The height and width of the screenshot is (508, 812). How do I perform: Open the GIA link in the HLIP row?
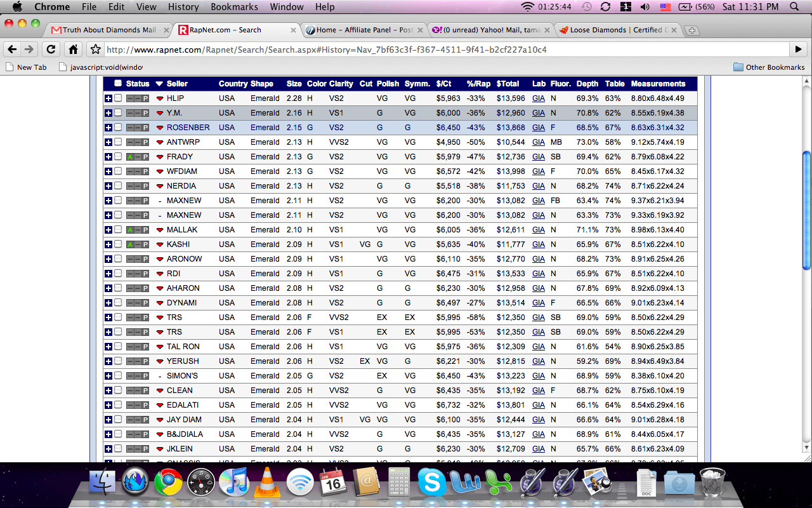tap(539, 98)
